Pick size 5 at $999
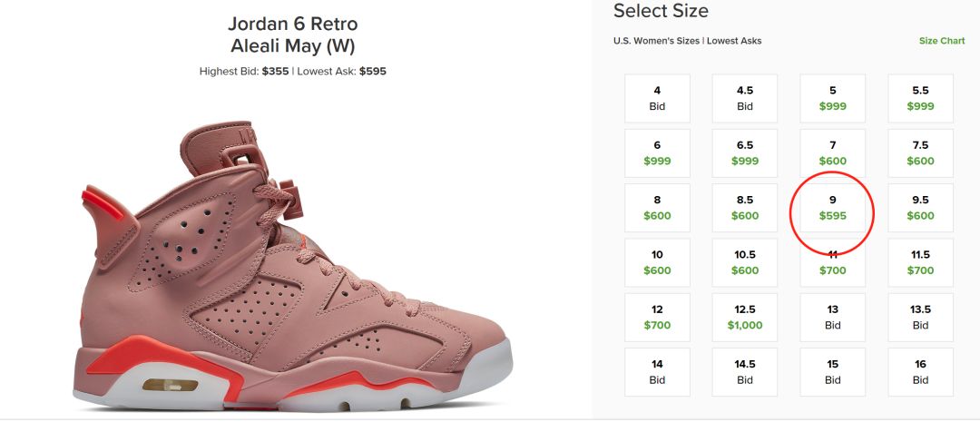This screenshot has height=422, width=980. click(832, 98)
